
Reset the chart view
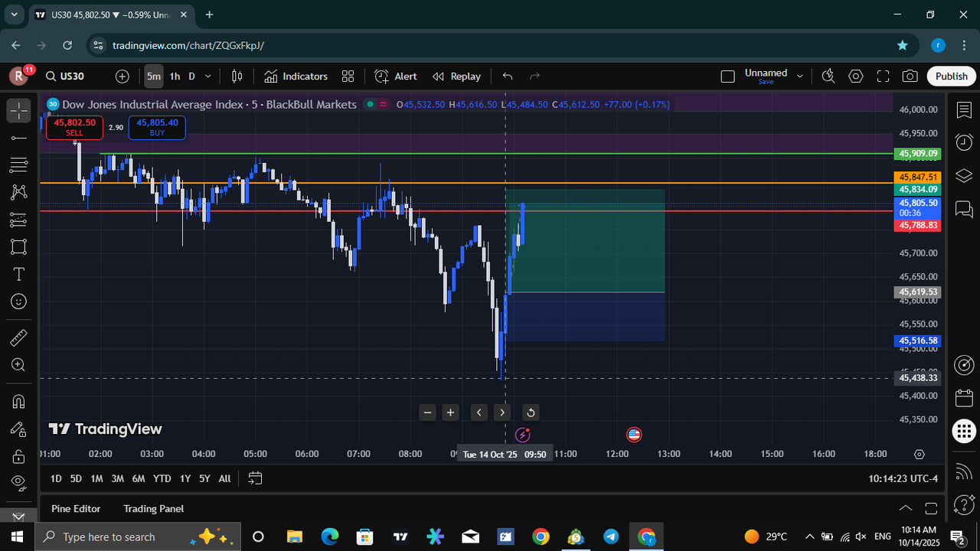[531, 412]
